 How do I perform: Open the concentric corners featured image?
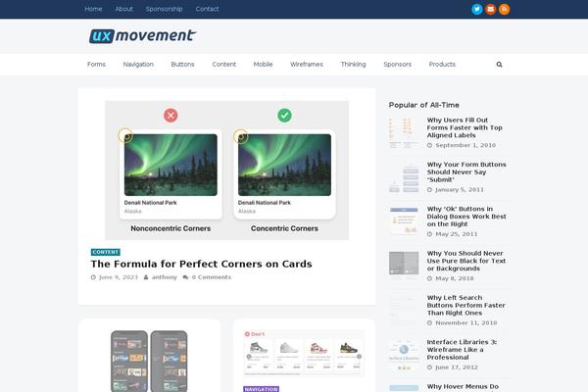pyautogui.click(x=227, y=171)
